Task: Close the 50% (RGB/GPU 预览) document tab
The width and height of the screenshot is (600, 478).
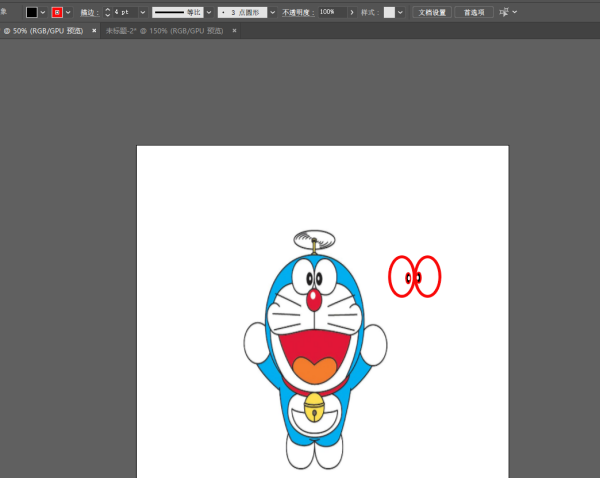Action: pyautogui.click(x=94, y=31)
